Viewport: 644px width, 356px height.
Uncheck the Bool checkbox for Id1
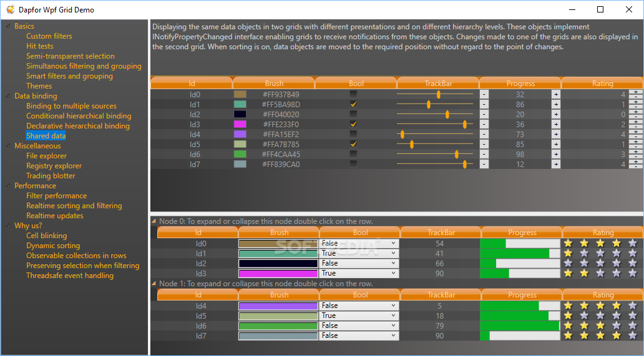point(353,104)
